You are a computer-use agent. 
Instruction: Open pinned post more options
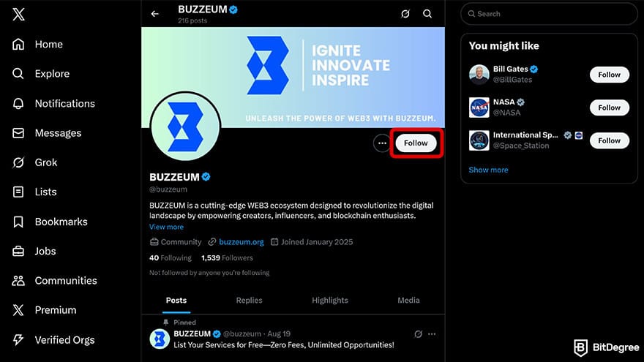pos(433,334)
